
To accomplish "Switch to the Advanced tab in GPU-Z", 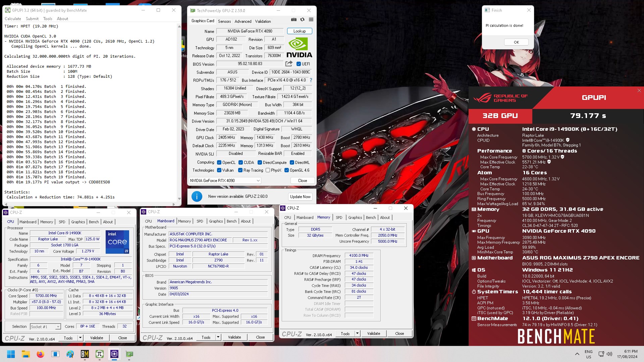I will tap(243, 21).
